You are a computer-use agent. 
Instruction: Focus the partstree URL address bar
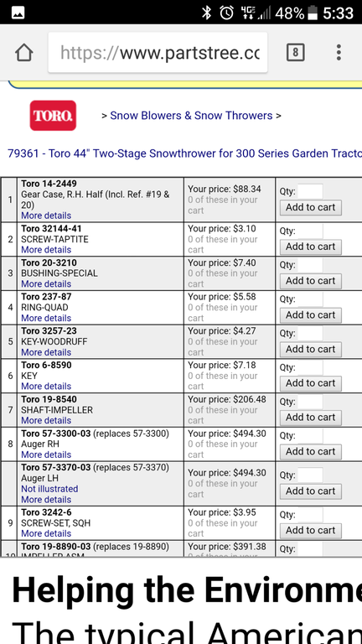pos(158,53)
